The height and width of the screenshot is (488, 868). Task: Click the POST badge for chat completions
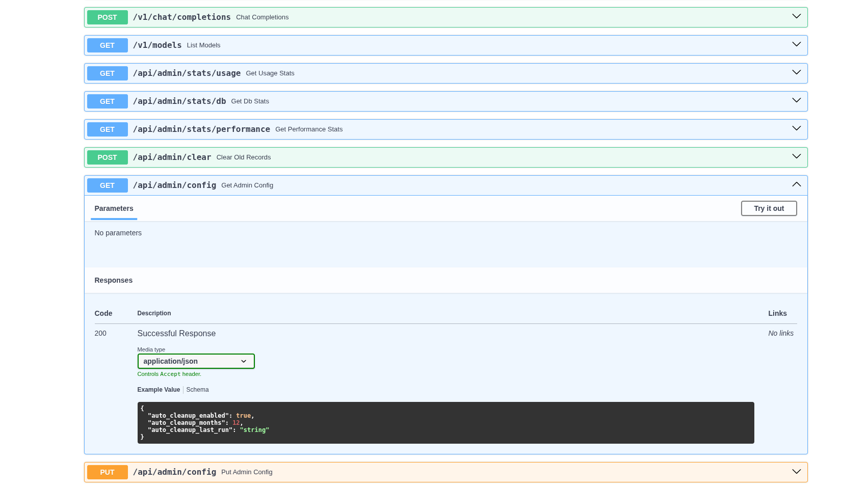(x=107, y=17)
